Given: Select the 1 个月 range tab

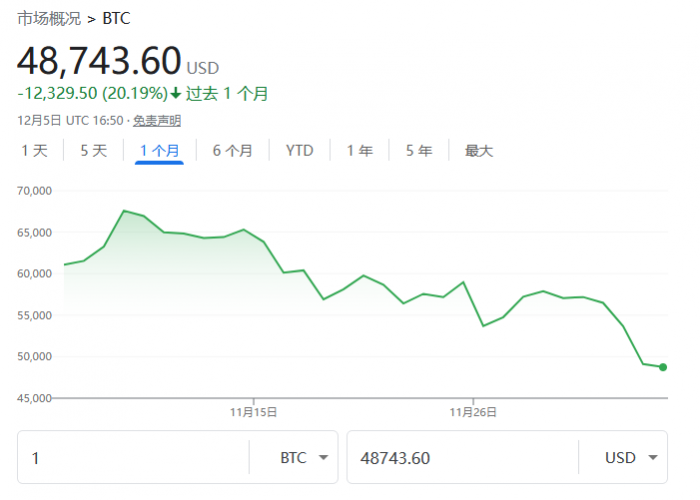Looking at the screenshot, I should [160, 151].
